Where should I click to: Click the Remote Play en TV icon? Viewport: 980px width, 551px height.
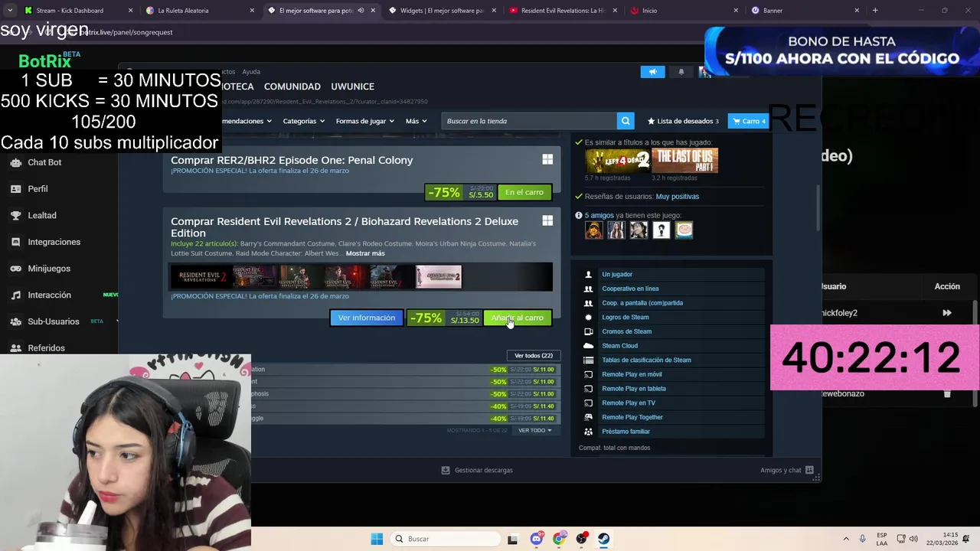588,403
